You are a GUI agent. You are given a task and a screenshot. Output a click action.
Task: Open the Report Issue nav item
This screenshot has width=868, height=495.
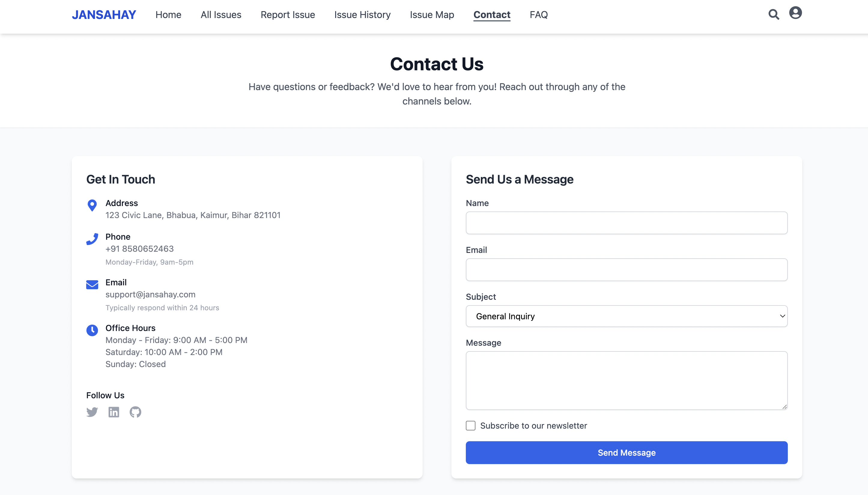click(x=287, y=15)
